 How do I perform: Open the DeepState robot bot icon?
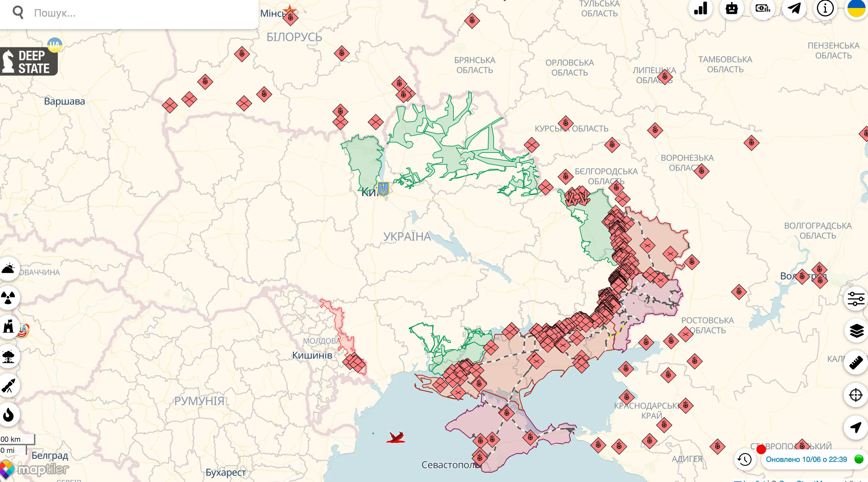pos(731,9)
